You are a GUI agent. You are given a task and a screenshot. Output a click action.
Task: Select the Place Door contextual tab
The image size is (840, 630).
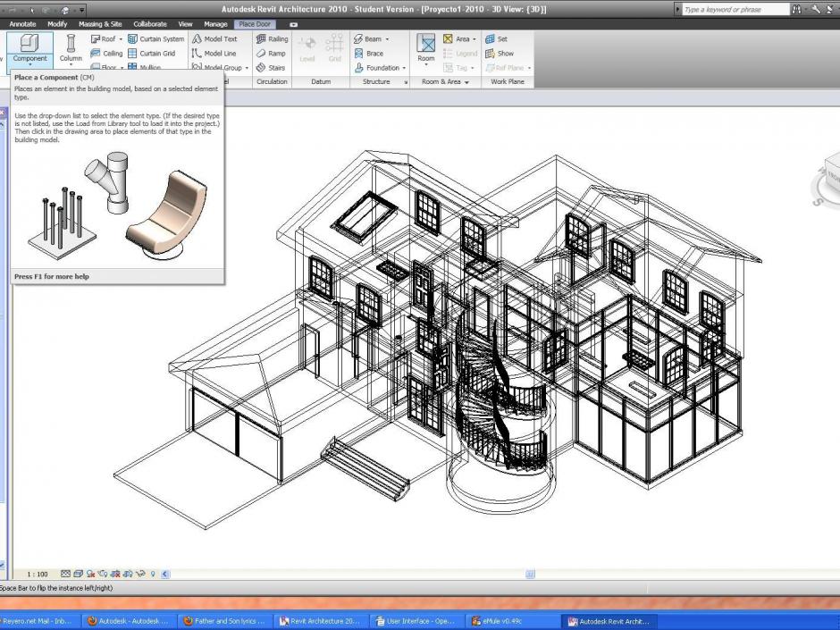[255, 24]
